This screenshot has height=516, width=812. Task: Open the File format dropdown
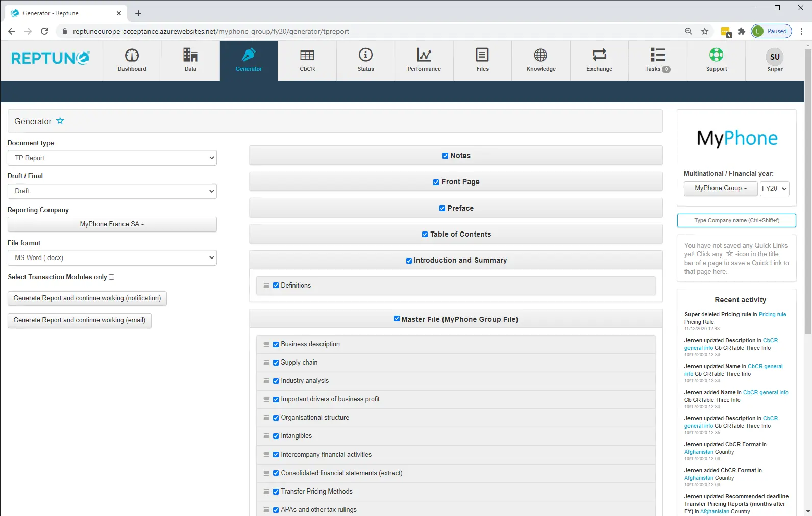112,258
